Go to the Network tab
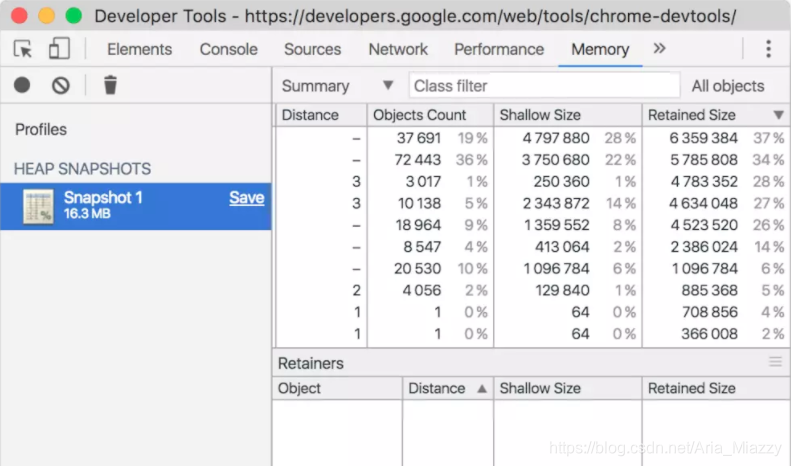The height and width of the screenshot is (466, 791). [398, 49]
